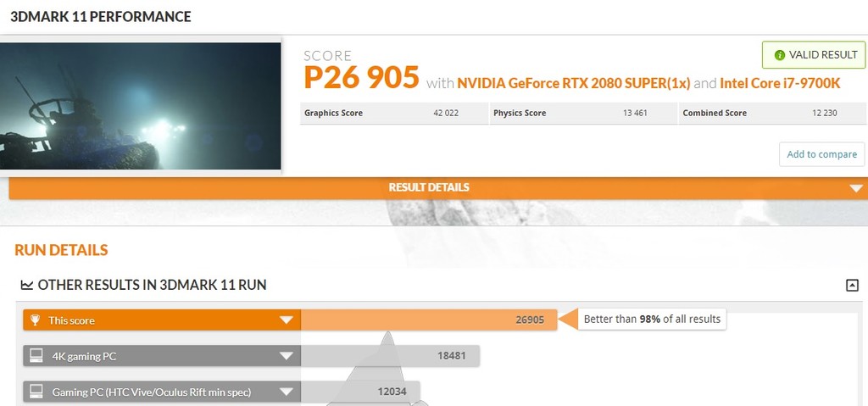This screenshot has height=406, width=868.
Task: Click the Physics Score value 13 461
Action: pyautogui.click(x=635, y=113)
